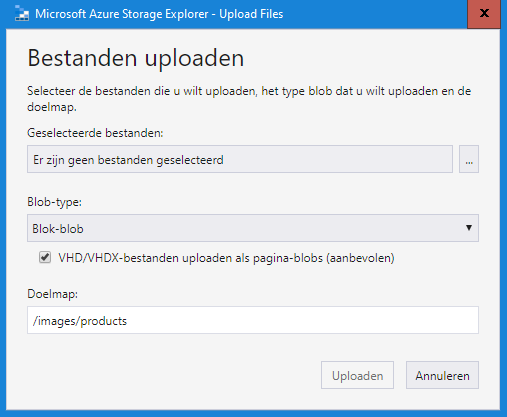Viewport: 507px width, 417px height.
Task: Click the "Doelmap:" label
Action: tap(52, 294)
